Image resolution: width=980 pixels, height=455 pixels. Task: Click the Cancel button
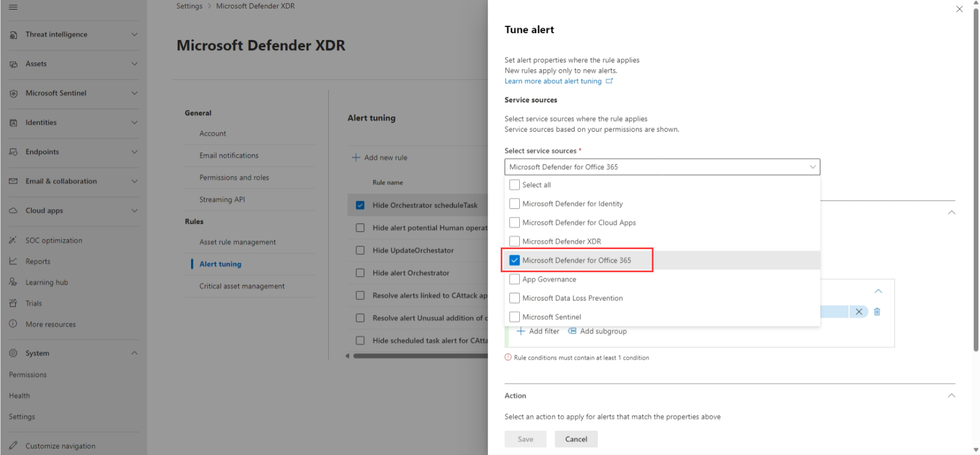tap(576, 439)
